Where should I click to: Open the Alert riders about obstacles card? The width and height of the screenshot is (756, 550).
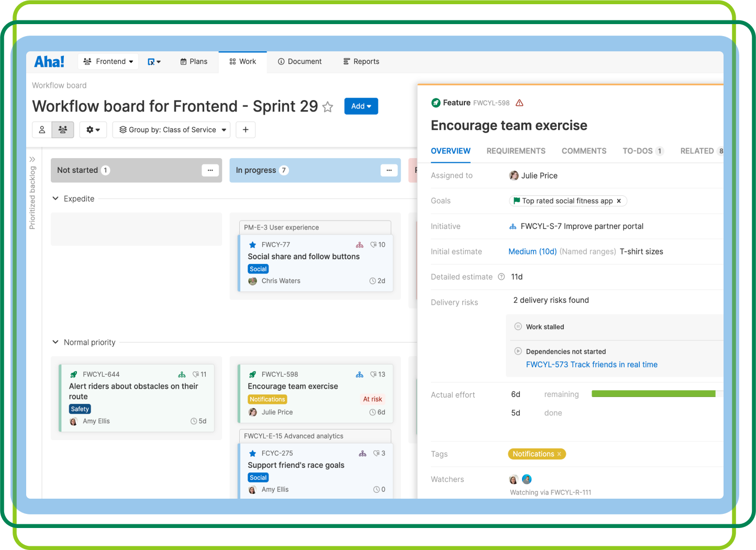(x=137, y=398)
